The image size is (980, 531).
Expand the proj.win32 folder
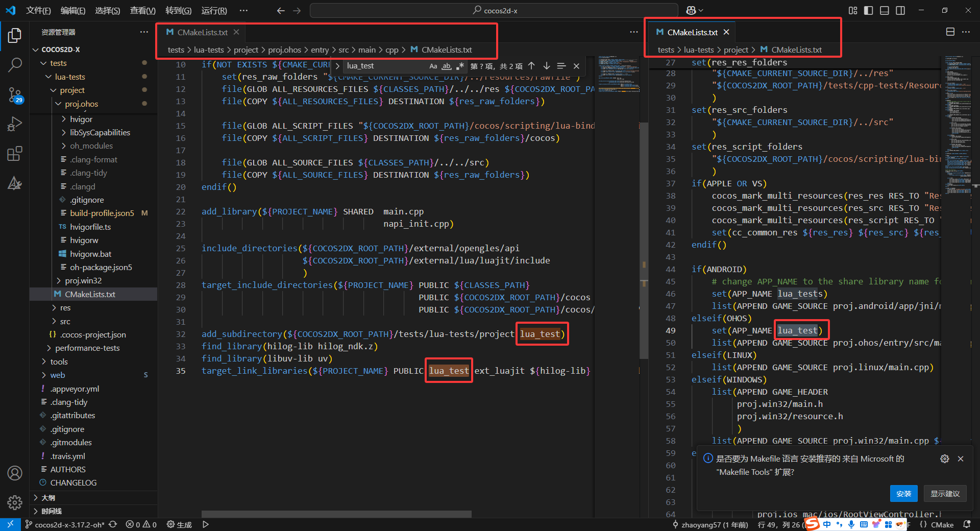(x=83, y=280)
